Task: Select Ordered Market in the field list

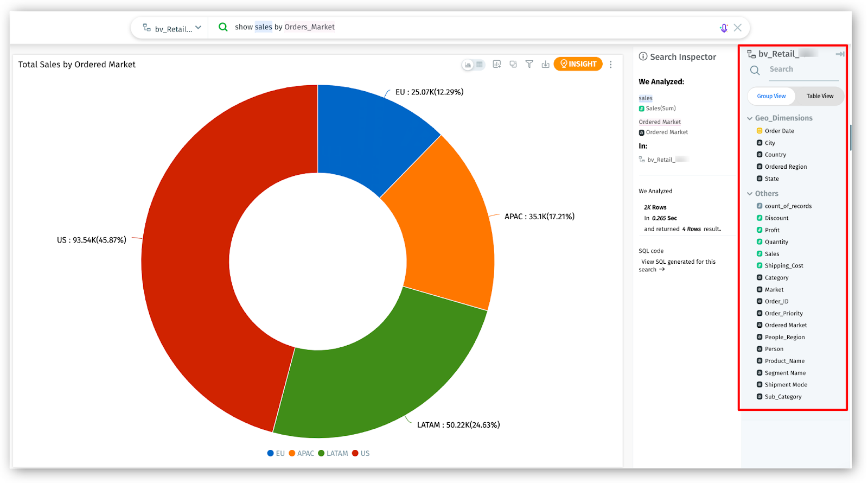Action: tap(786, 325)
